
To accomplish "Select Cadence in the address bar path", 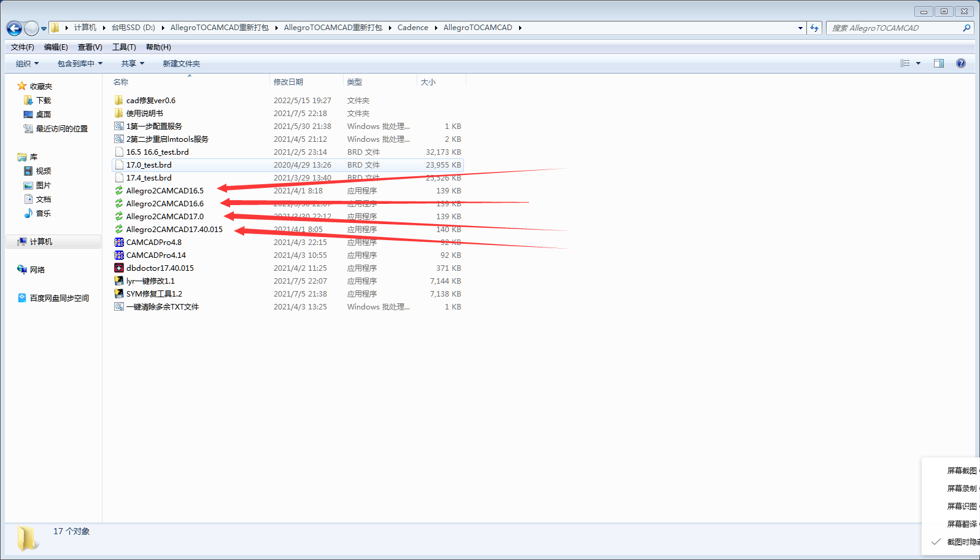I will (x=413, y=28).
